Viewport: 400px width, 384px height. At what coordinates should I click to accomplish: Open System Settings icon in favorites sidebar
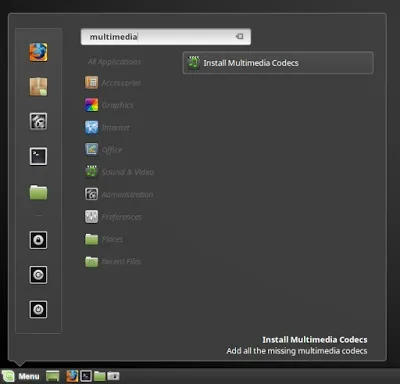click(38, 121)
